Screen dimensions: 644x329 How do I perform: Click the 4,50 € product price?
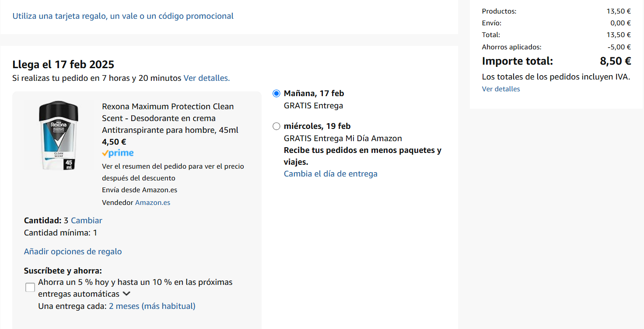tap(114, 142)
